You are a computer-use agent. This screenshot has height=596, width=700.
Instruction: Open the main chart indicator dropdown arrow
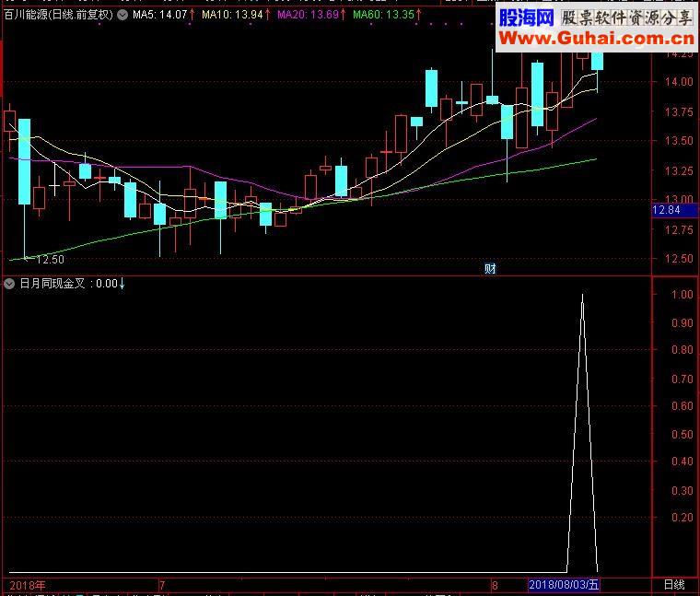(x=122, y=15)
